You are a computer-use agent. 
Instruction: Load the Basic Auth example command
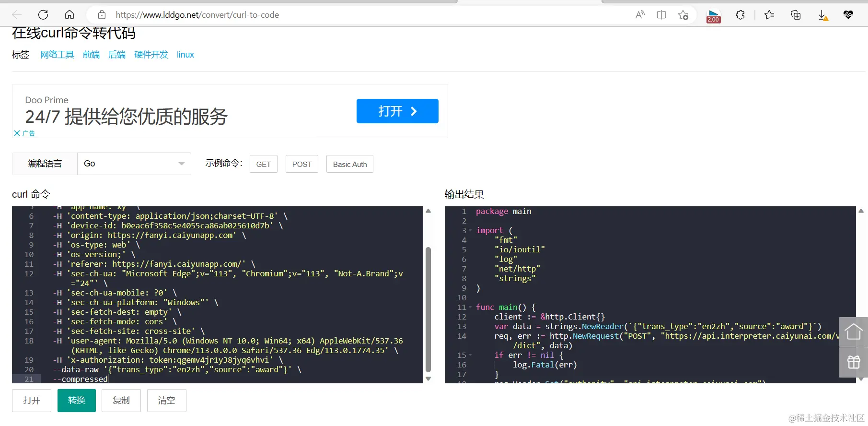350,164
